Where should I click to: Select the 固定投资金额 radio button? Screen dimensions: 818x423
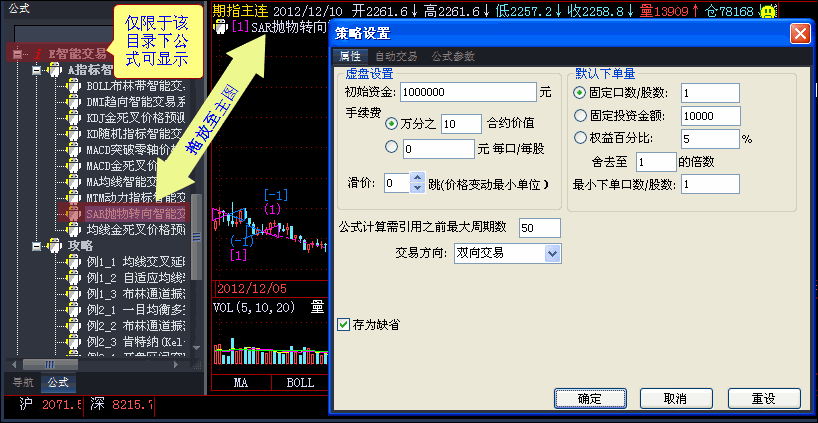click(581, 116)
